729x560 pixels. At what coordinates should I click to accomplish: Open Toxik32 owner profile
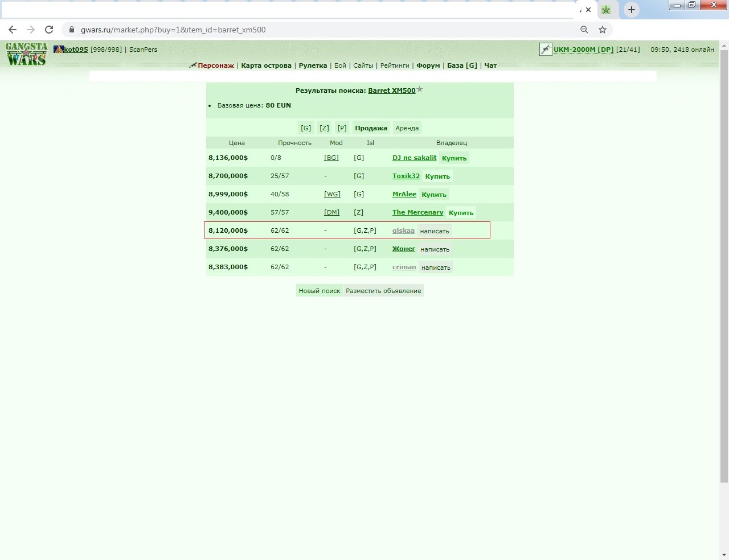pos(406,176)
